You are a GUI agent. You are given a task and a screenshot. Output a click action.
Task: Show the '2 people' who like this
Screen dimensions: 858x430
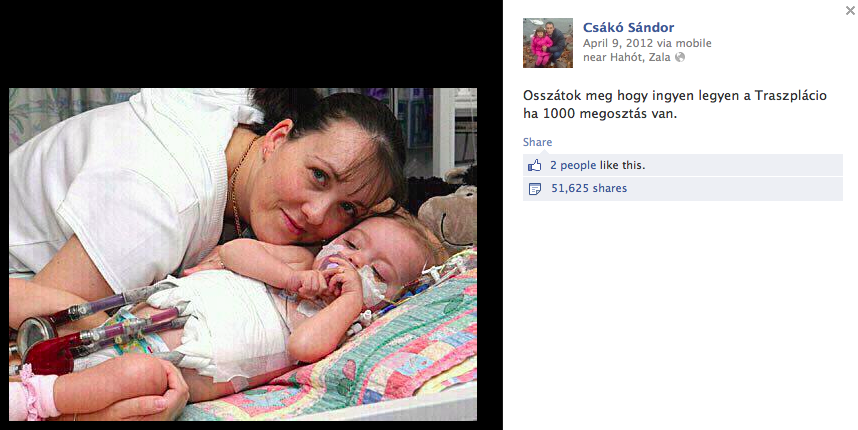click(573, 165)
